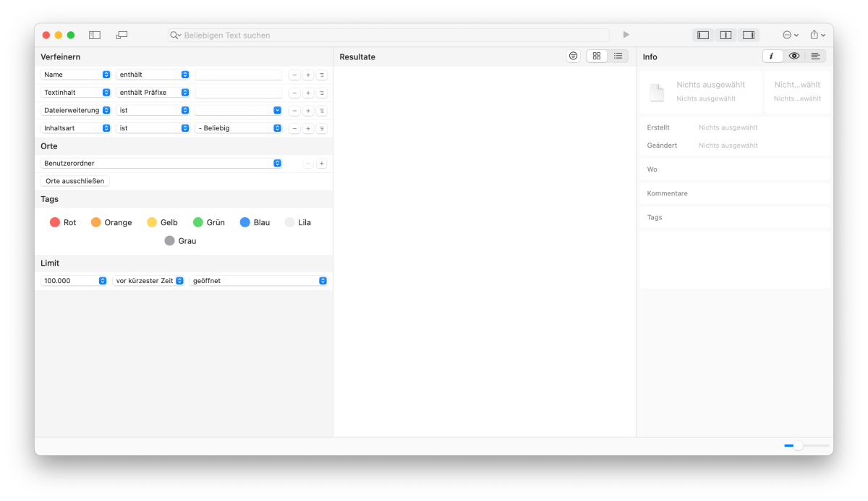Open the share menu
This screenshot has width=868, height=501.
[817, 35]
